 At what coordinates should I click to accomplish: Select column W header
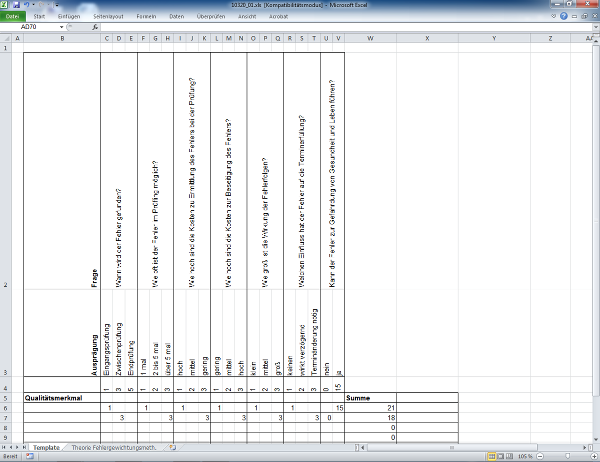point(371,38)
